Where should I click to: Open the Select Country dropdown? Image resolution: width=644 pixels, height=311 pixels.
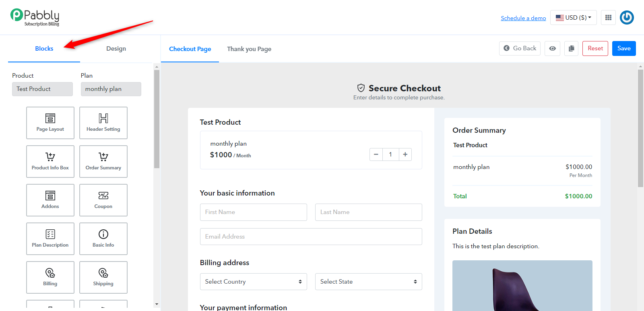coord(254,282)
